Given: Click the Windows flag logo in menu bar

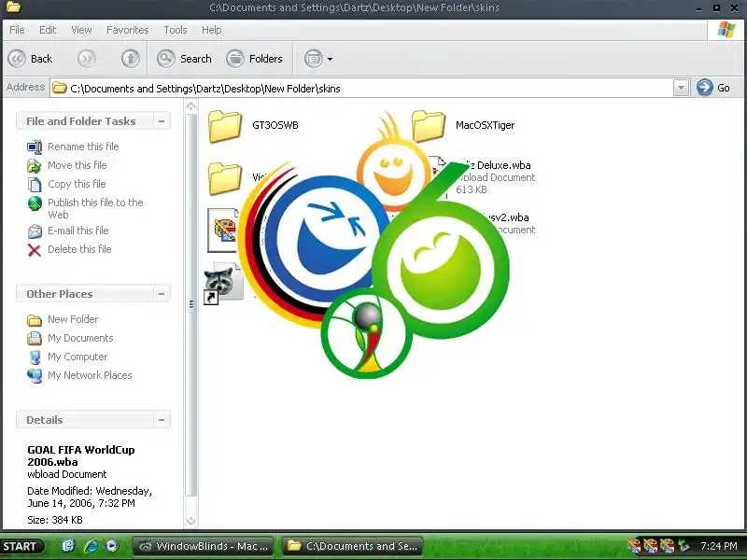Looking at the screenshot, I should [x=726, y=30].
